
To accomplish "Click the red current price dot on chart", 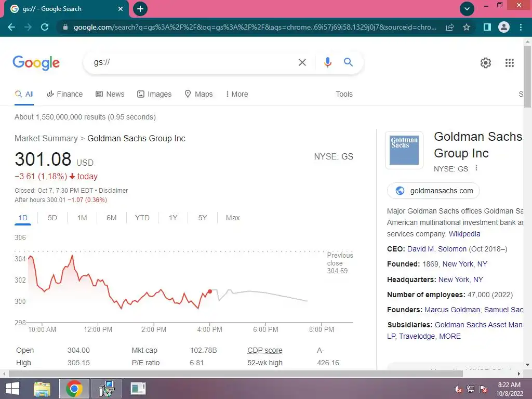I will [210, 291].
